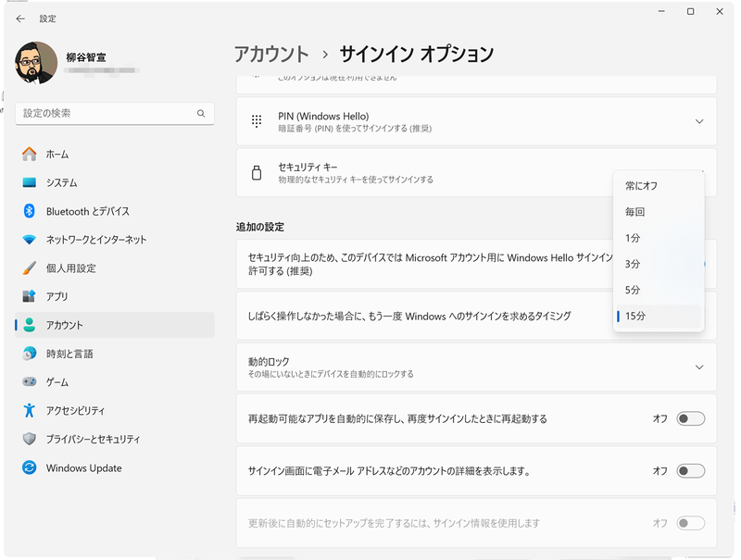741x560 pixels.
Task: Click the アカウント breadcrumb link
Action: (x=271, y=54)
